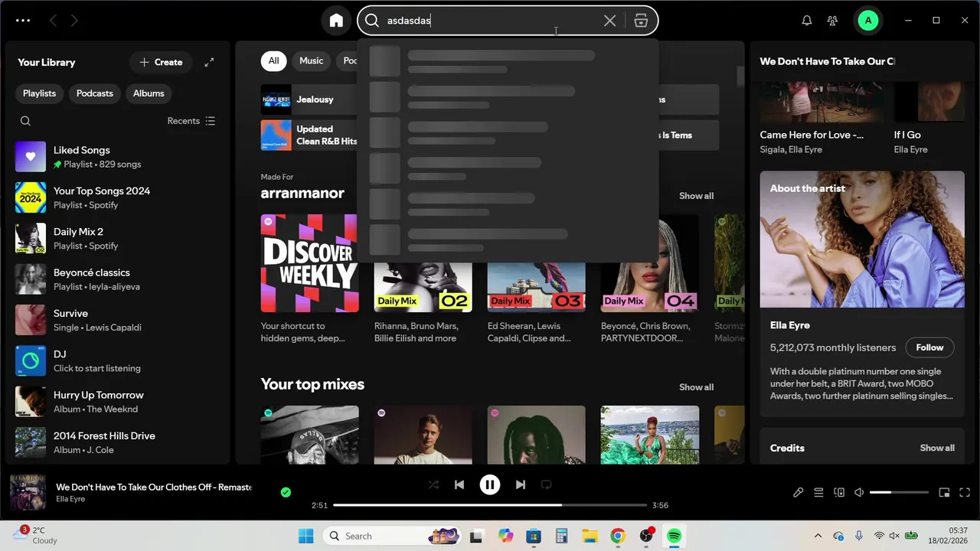
Task: Open the Browse icon in search bar
Action: click(641, 21)
